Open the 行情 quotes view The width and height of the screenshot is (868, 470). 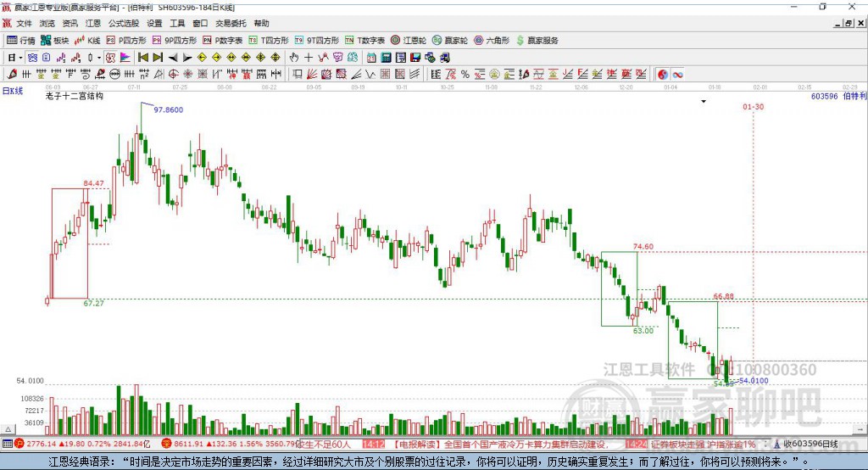(x=21, y=41)
